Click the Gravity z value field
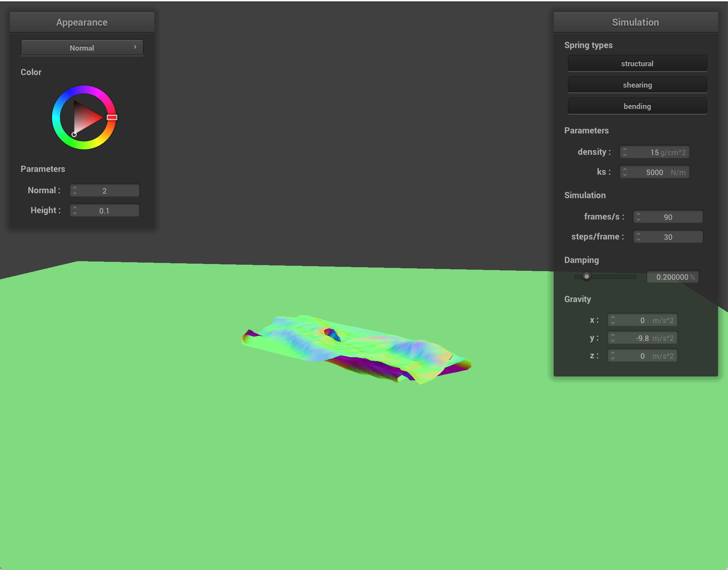Viewport: 728px width, 570px height. [642, 356]
